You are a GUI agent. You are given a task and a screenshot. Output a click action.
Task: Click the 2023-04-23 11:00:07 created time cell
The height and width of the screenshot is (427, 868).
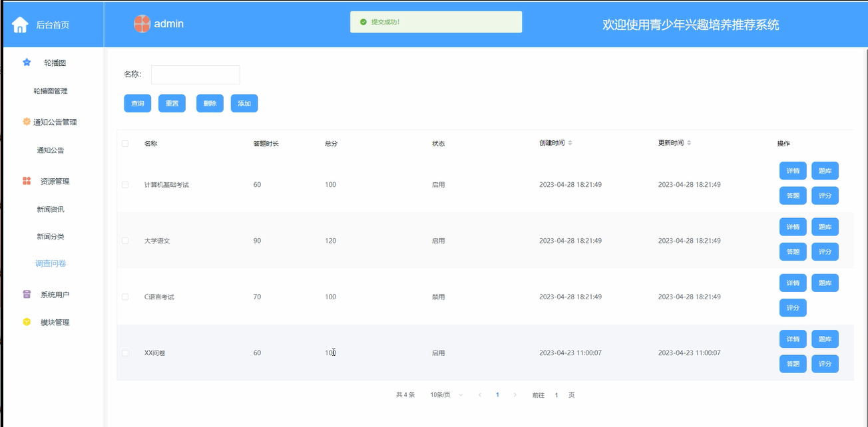point(570,353)
